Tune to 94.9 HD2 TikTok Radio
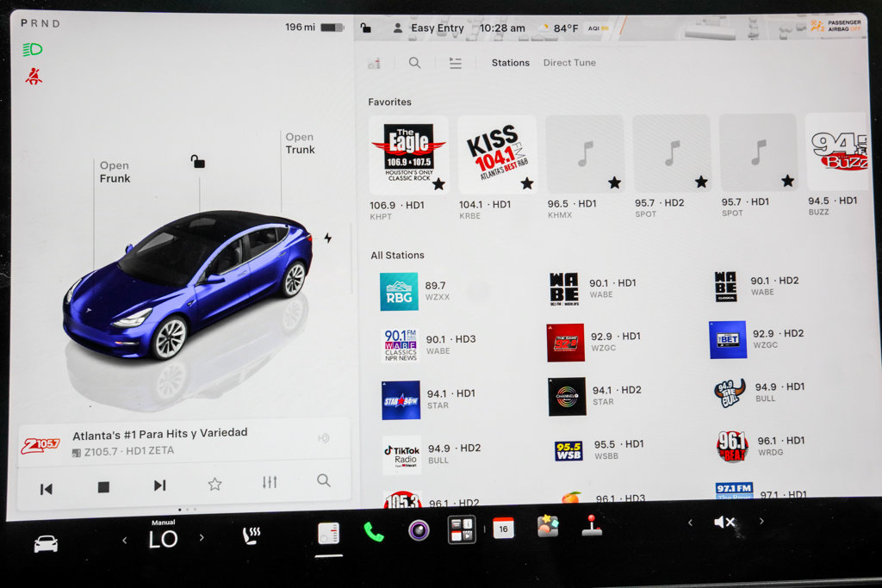This screenshot has height=588, width=882. click(432, 455)
